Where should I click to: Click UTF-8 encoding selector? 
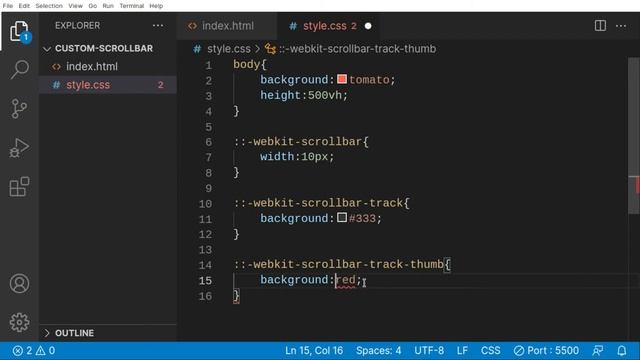tap(429, 351)
